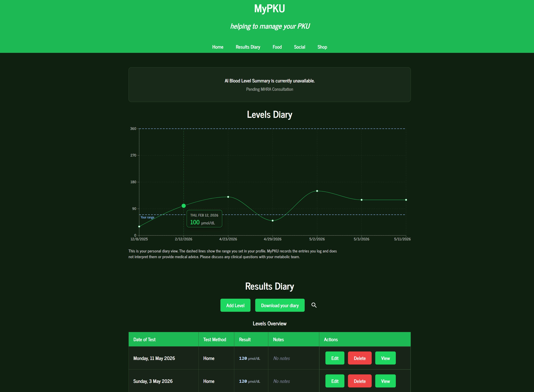Click the Date of Test column header
This screenshot has width=534, height=392.
click(164, 339)
